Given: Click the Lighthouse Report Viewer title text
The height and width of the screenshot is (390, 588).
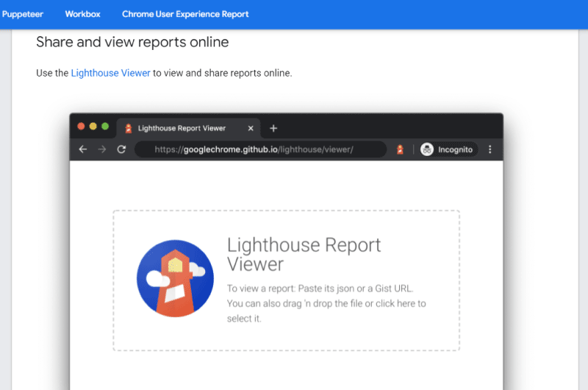Looking at the screenshot, I should coord(304,254).
